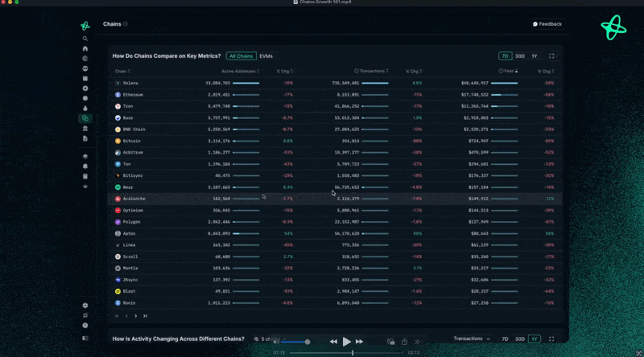Switch to the All Chains filter
The width and height of the screenshot is (644, 357).
[x=241, y=56]
